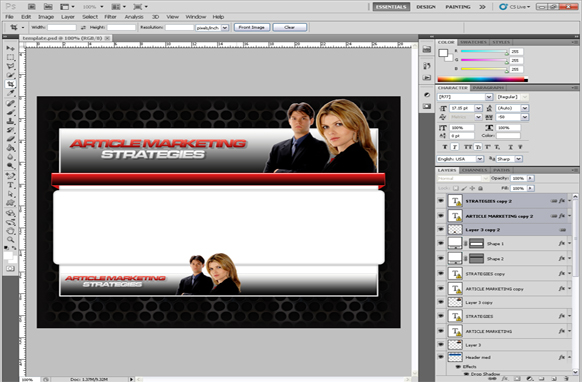Pick a color from the spectrum ramp
The height and width of the screenshot is (382, 582).
[482, 79]
